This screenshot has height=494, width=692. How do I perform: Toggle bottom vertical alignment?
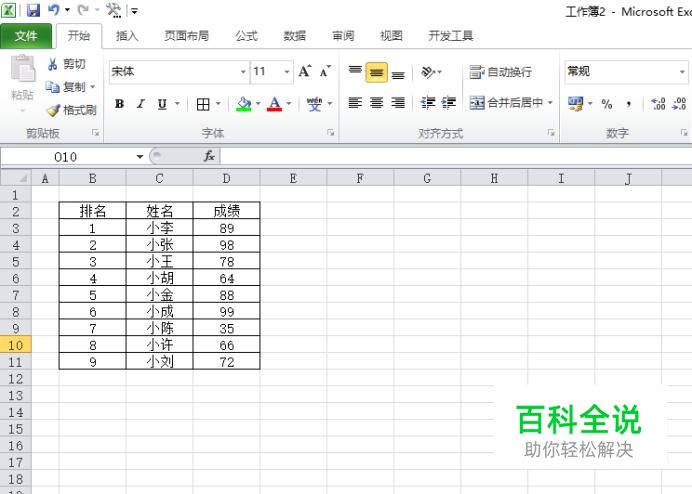(x=398, y=73)
